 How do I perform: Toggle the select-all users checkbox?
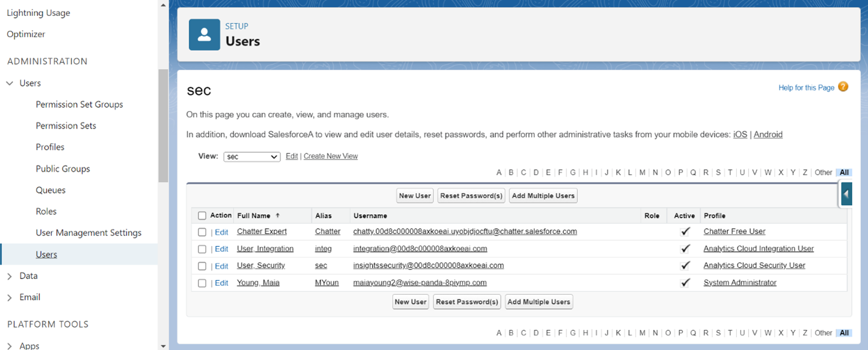click(202, 215)
